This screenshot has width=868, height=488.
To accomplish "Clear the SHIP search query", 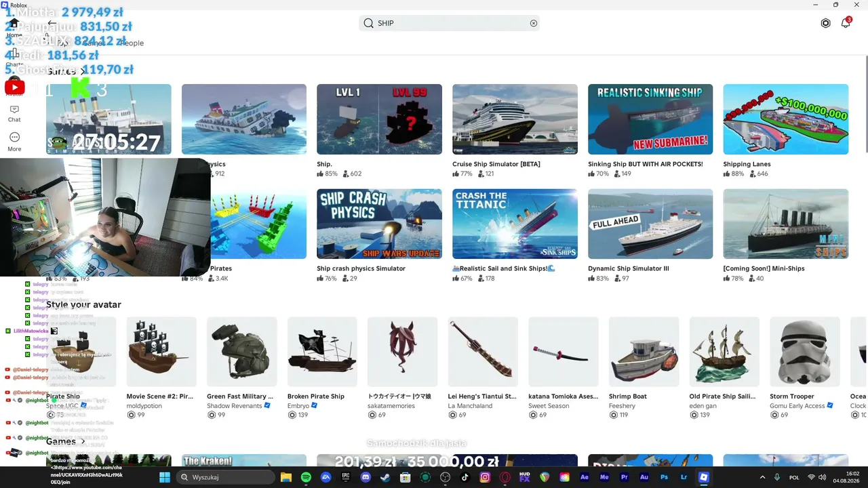I will (534, 23).
